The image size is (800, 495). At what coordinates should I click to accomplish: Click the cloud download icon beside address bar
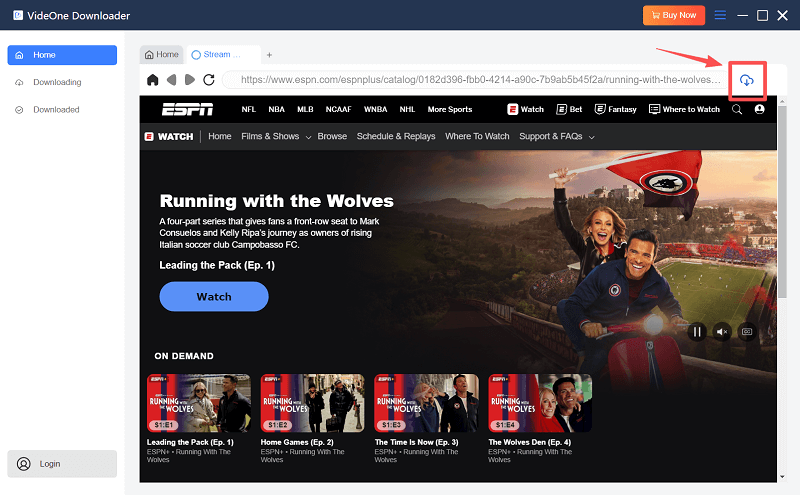point(746,80)
